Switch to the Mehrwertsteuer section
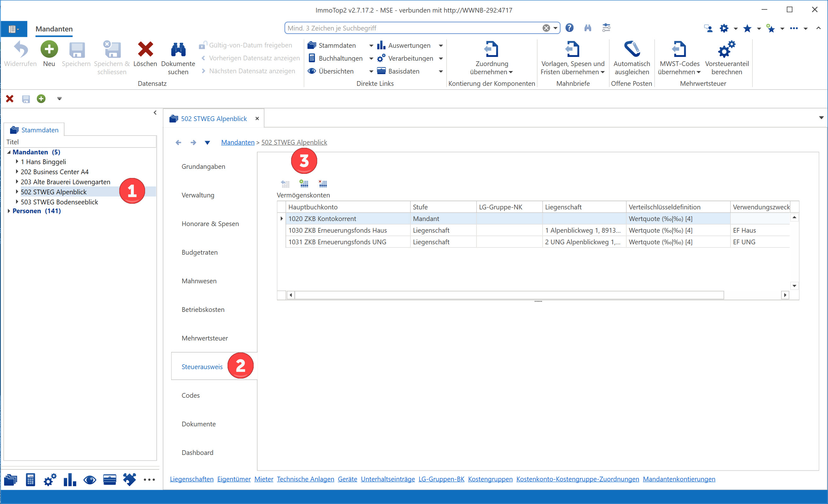 coord(205,338)
